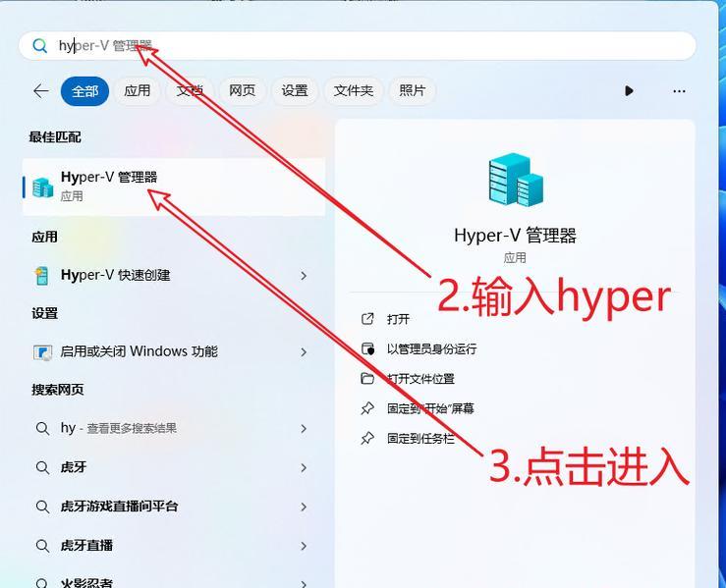Expand chevron for 启用或关闭 Windows 功能

(304, 352)
